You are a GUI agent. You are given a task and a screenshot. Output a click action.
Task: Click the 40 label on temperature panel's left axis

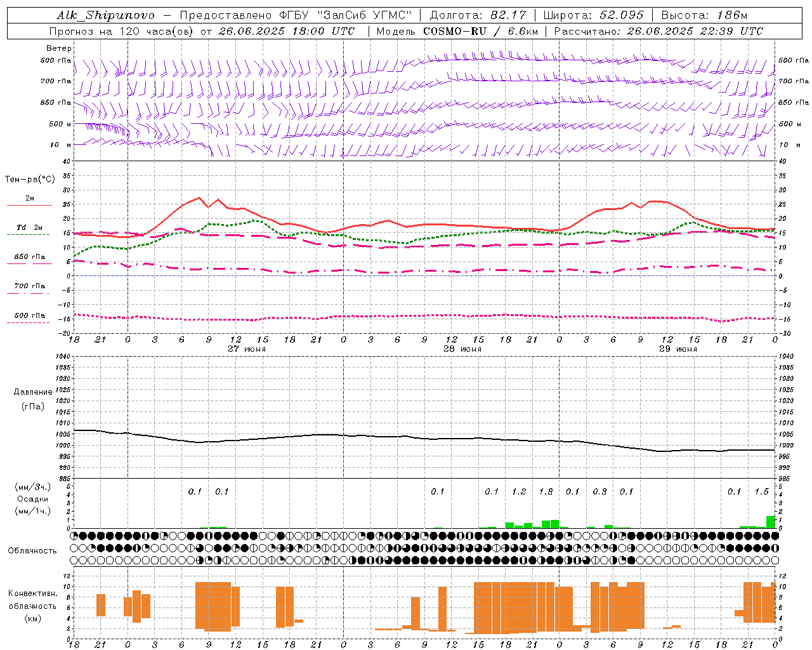tap(66, 162)
